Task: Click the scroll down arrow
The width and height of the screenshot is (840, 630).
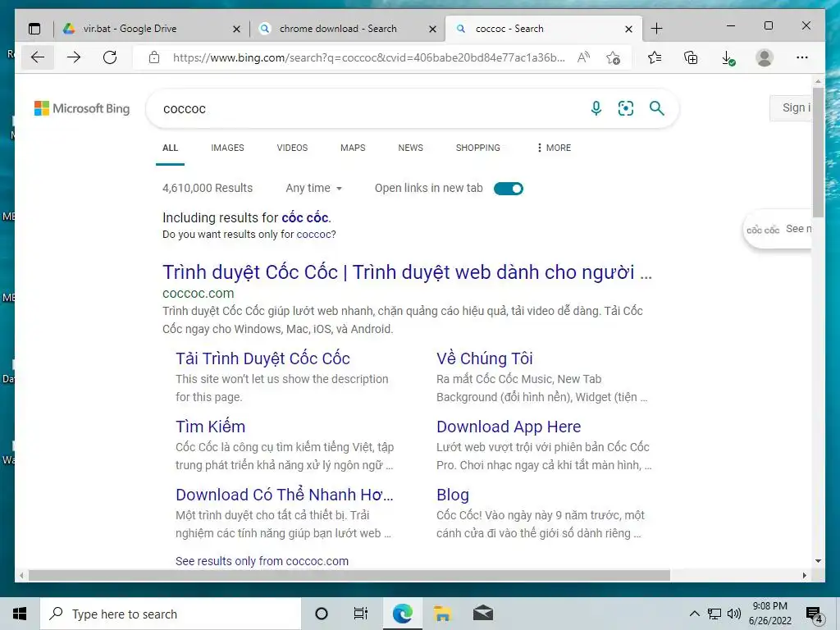Action: (x=818, y=561)
